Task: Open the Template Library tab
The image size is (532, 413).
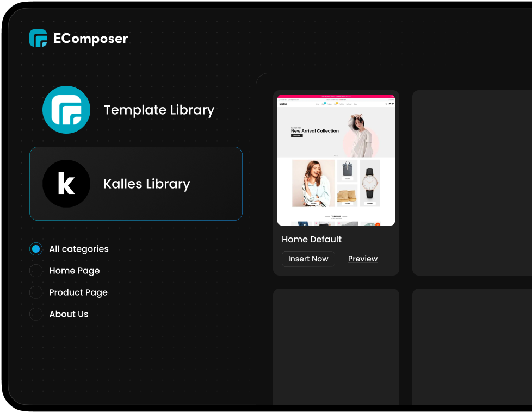Action: point(135,110)
